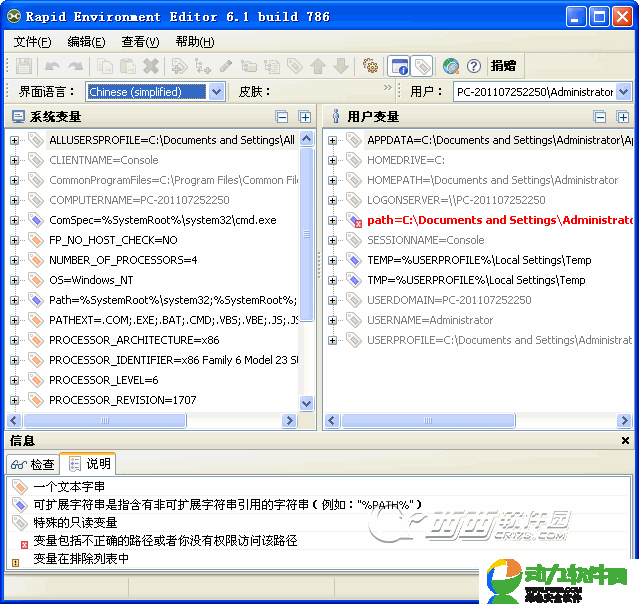Viewport: 639px width, 604px height.
Task: Expand the ComSpec variable tree node
Action: (x=14, y=220)
